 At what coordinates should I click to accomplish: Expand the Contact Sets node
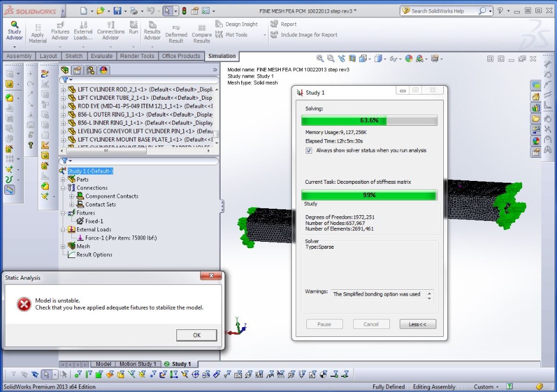pyautogui.click(x=72, y=205)
